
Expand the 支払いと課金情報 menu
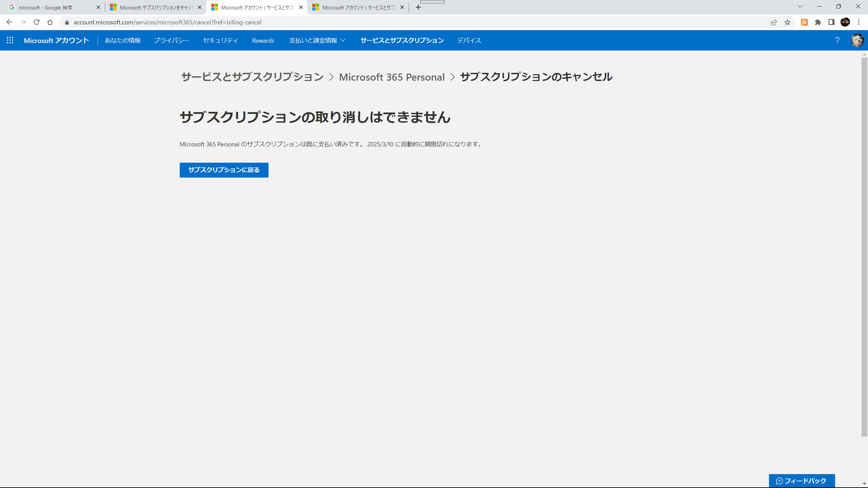[317, 40]
